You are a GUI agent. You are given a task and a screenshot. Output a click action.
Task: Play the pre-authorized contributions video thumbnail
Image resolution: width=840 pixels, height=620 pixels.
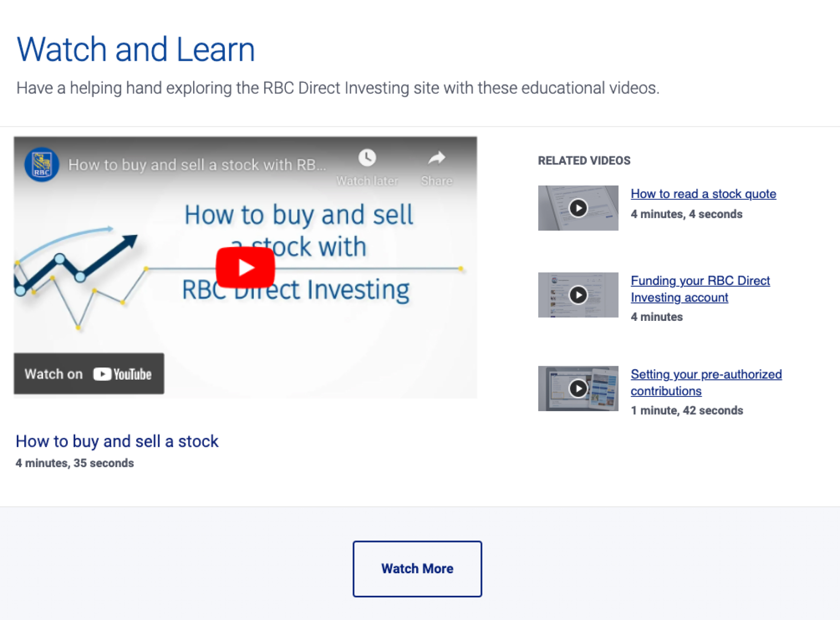click(x=578, y=388)
